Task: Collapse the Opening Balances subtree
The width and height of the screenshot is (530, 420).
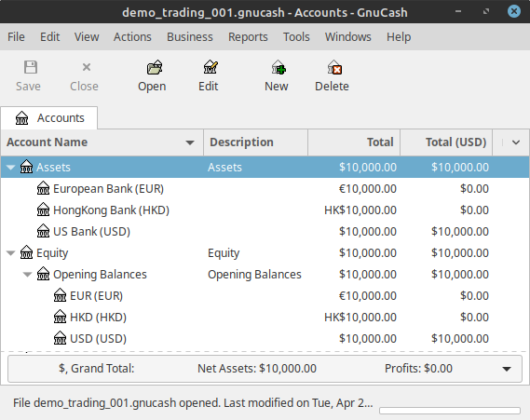Action: [x=27, y=274]
